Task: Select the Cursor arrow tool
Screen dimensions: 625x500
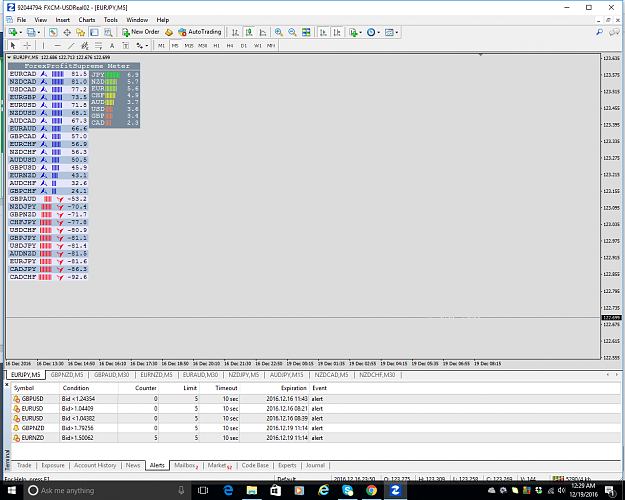Action: point(13,45)
